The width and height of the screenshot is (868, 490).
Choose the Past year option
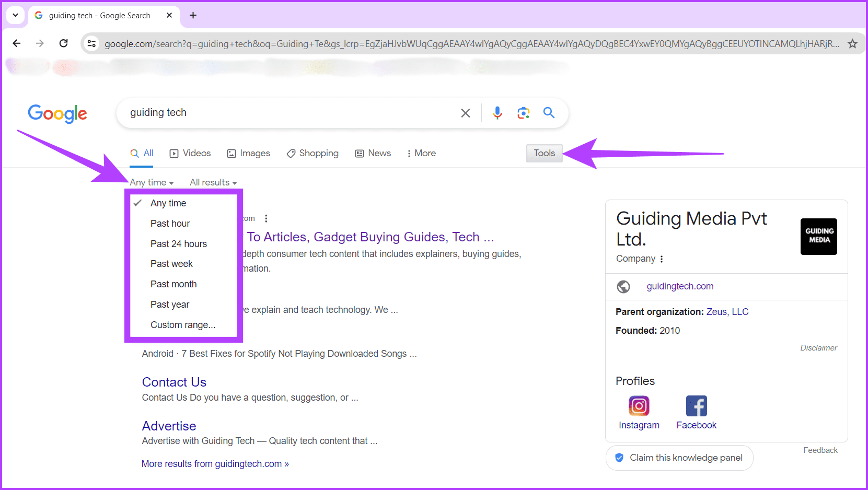tap(170, 304)
